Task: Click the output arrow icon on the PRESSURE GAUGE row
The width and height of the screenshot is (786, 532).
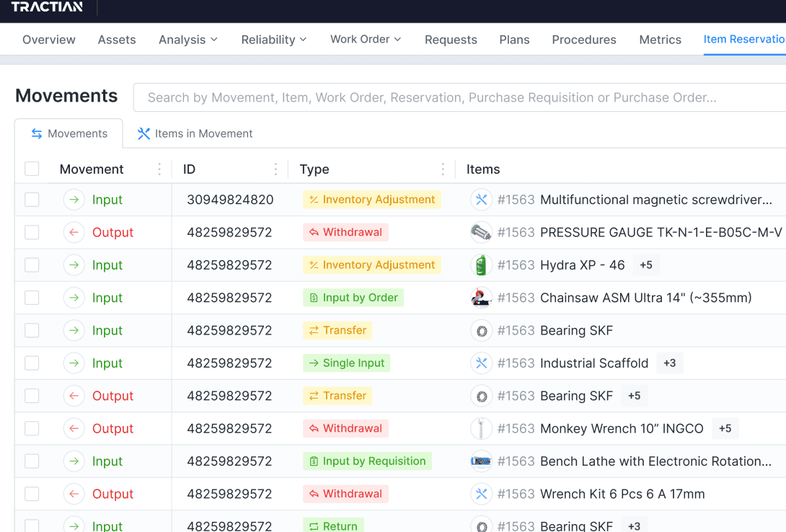Action: pyautogui.click(x=74, y=232)
